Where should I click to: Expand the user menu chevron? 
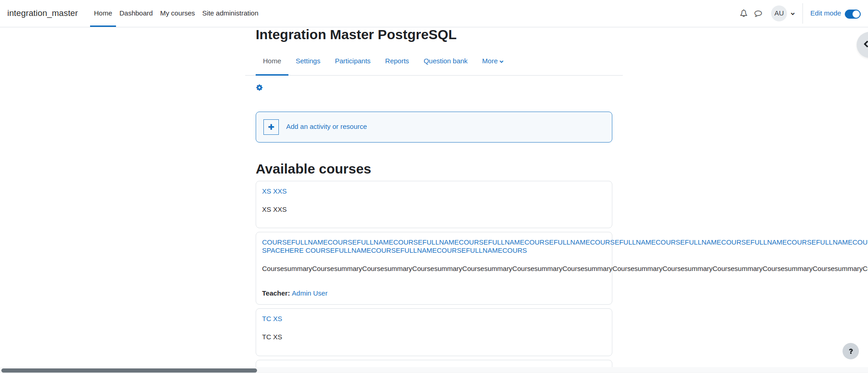pyautogui.click(x=793, y=14)
